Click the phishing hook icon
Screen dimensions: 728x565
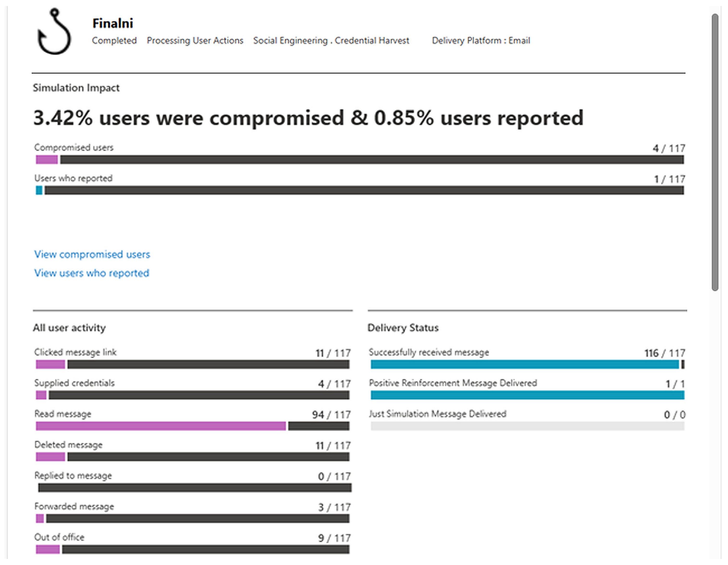pos(54,32)
